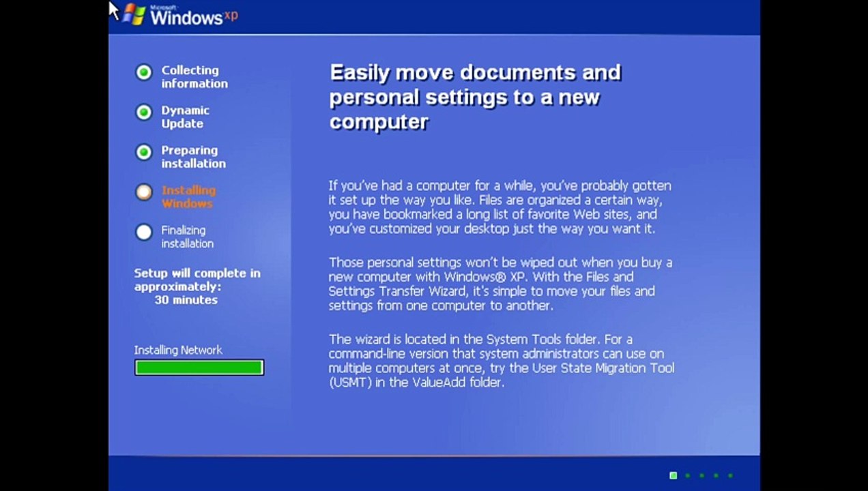The width and height of the screenshot is (868, 491).
Task: Click the green Installing Network progress bar
Action: pyautogui.click(x=199, y=368)
